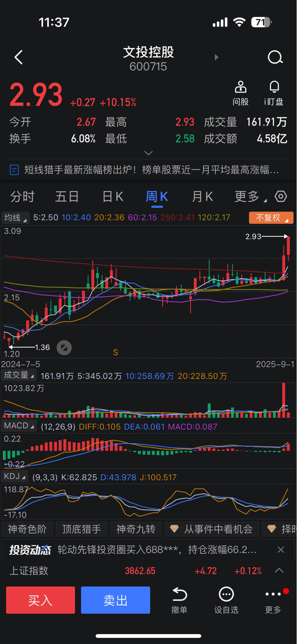Tap the 买入 buy button
The width and height of the screenshot is (297, 644).
point(41,600)
